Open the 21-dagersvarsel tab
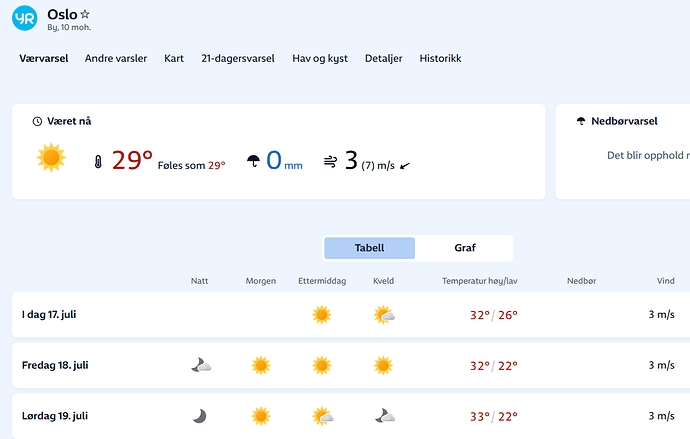Screen dimensions: 690x439 click(x=237, y=59)
